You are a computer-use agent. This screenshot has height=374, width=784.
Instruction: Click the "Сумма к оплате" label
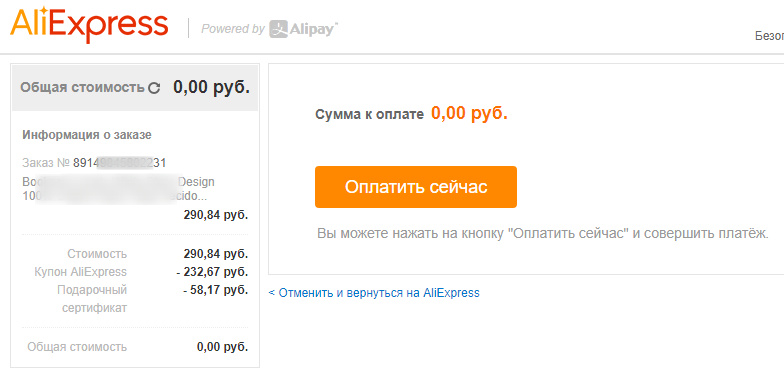tap(370, 114)
